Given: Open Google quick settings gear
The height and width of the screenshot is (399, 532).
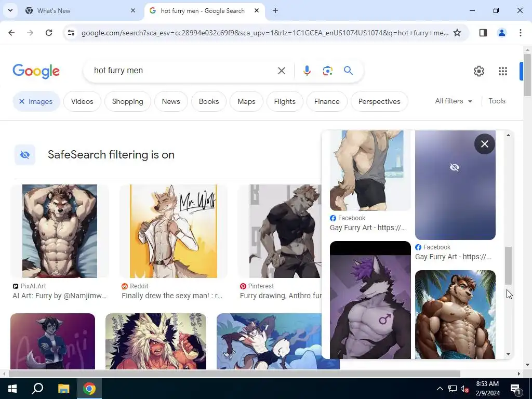Looking at the screenshot, I should [x=478, y=71].
